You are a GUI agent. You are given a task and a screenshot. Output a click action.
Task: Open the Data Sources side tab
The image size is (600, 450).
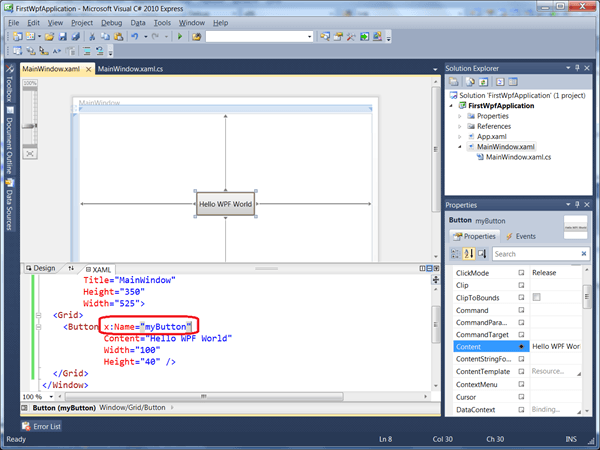coord(10,205)
